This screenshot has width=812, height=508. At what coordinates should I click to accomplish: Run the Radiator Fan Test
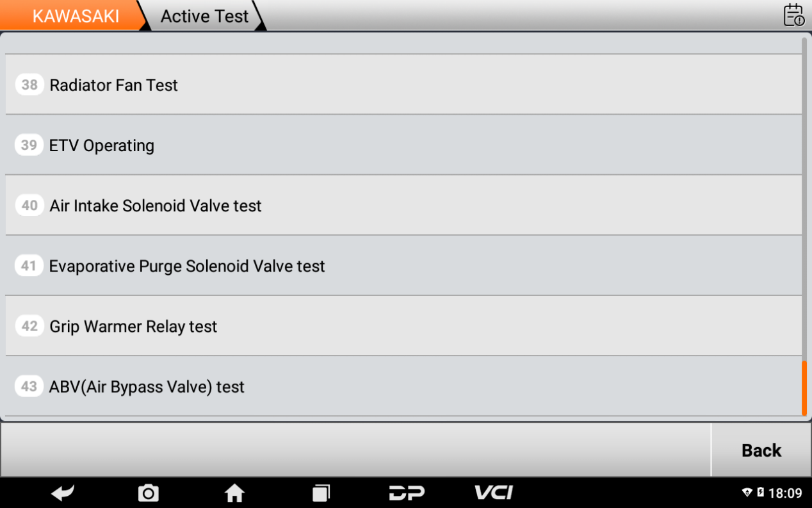click(x=403, y=85)
